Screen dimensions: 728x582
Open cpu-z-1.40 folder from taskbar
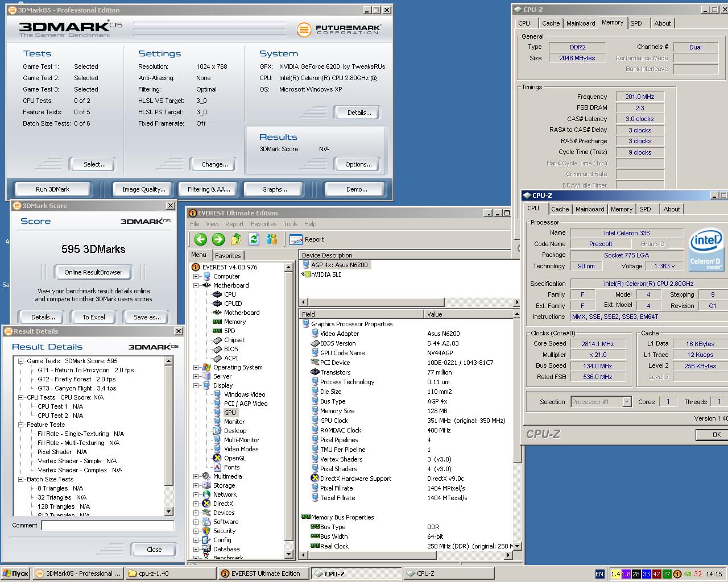pyautogui.click(x=171, y=573)
